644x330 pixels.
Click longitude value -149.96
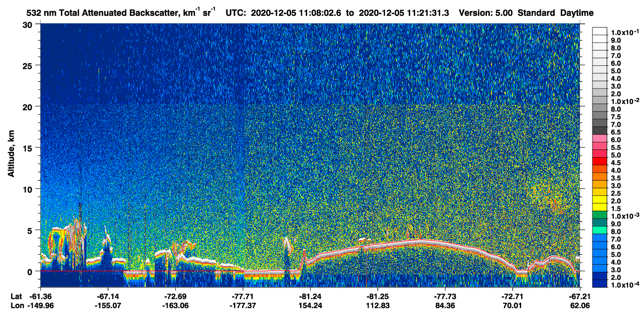click(42, 305)
